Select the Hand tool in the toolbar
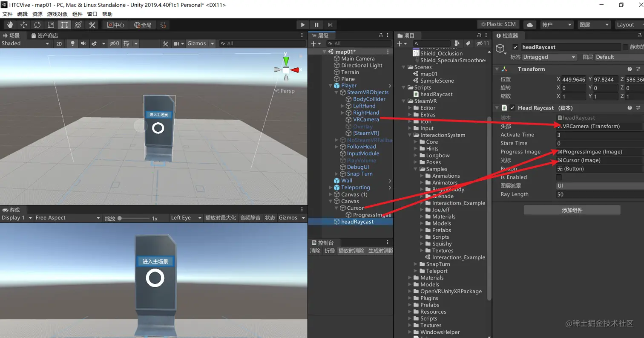Screen dimensions: 644x338 pos(10,25)
